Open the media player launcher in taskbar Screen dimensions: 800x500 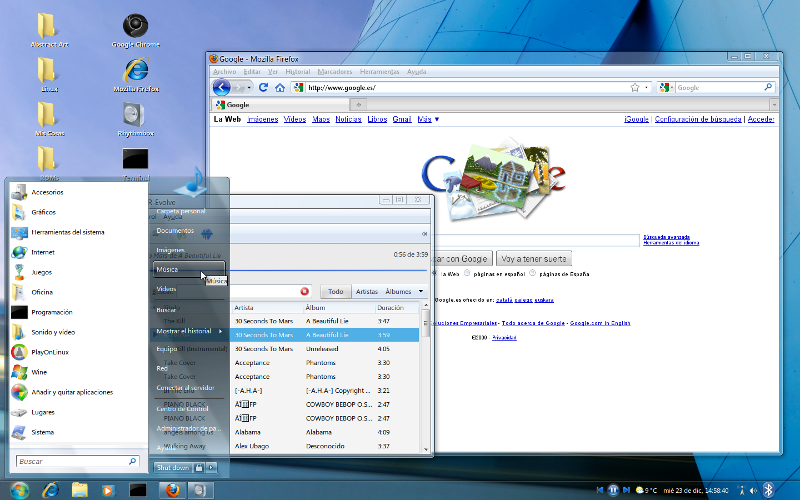tap(108, 491)
